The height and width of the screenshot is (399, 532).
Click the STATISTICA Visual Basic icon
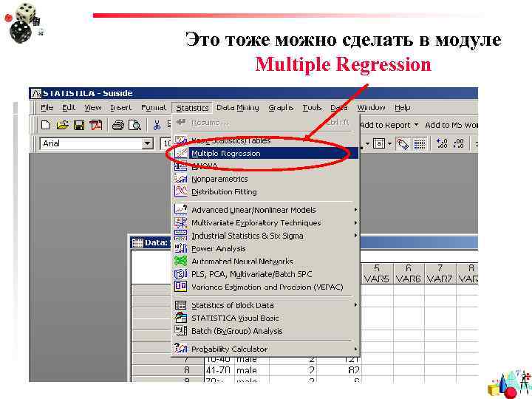[180, 318]
